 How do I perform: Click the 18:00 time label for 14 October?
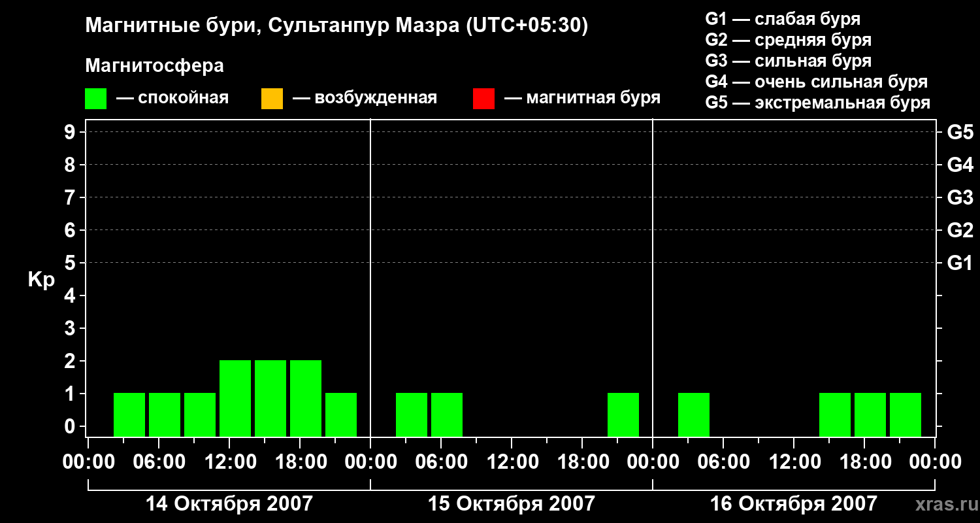300,462
